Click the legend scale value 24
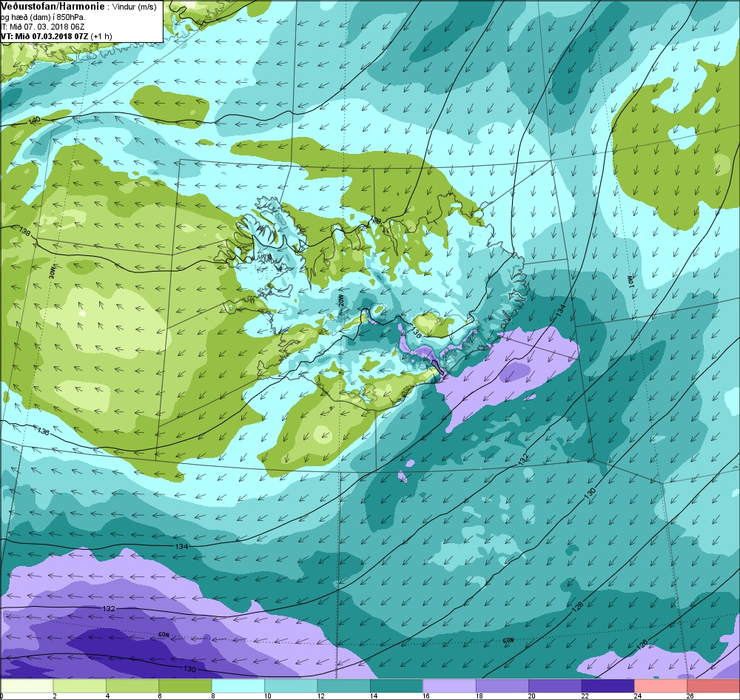 (x=638, y=696)
